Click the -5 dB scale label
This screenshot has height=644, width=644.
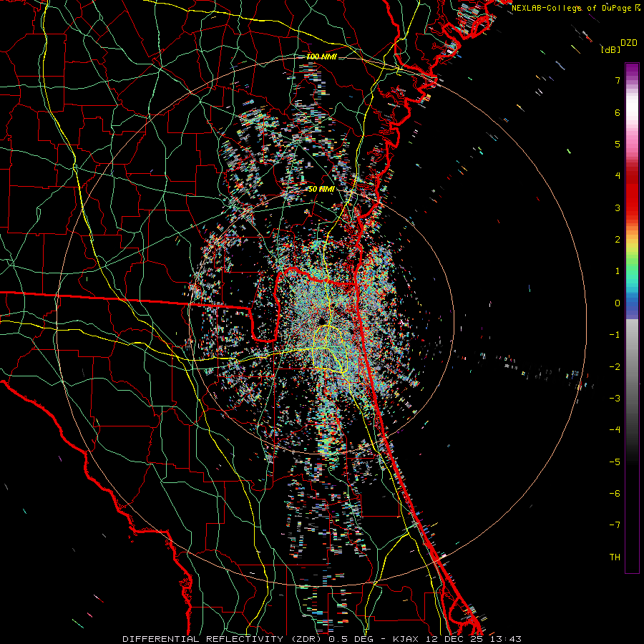[x=615, y=462]
